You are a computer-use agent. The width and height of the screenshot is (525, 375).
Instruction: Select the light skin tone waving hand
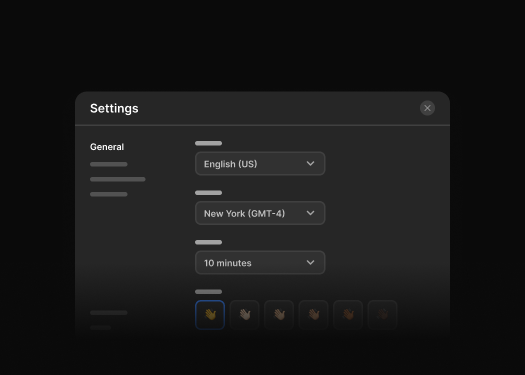pyautogui.click(x=244, y=315)
